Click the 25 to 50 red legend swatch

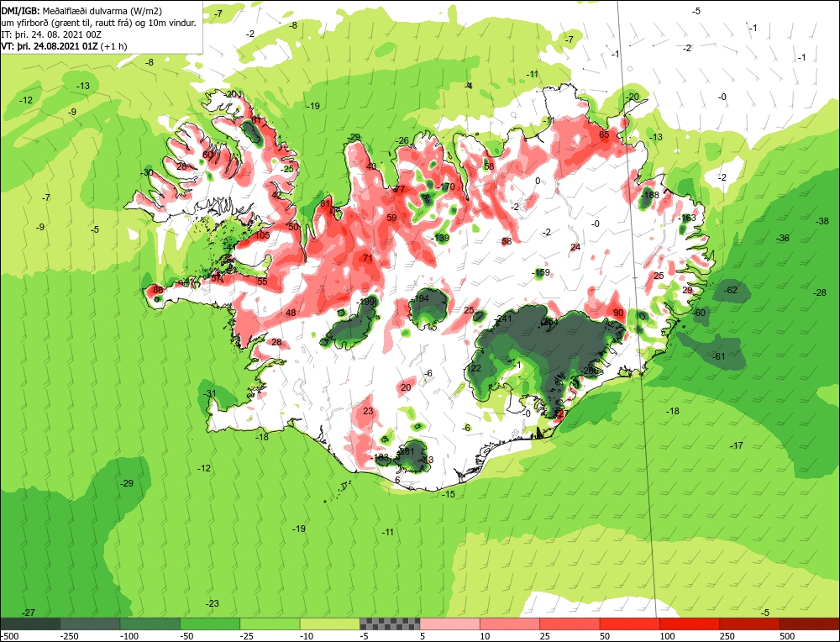(x=570, y=624)
